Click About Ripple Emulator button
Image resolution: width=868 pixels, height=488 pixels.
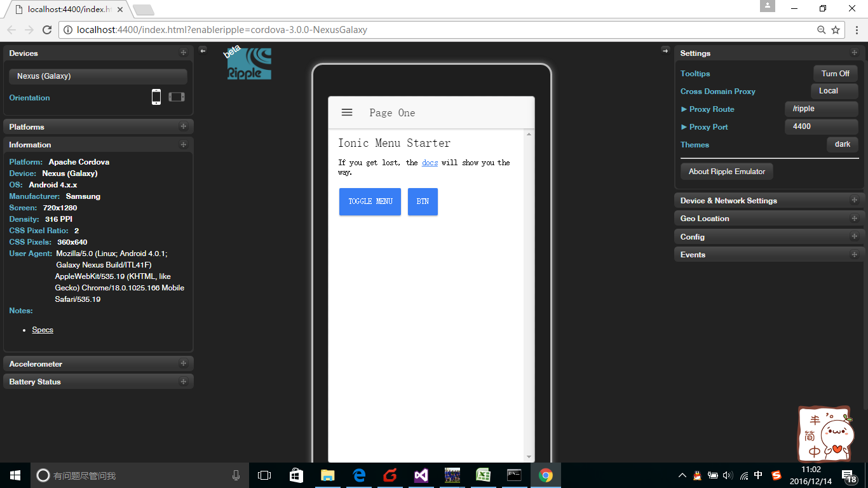[x=727, y=172]
